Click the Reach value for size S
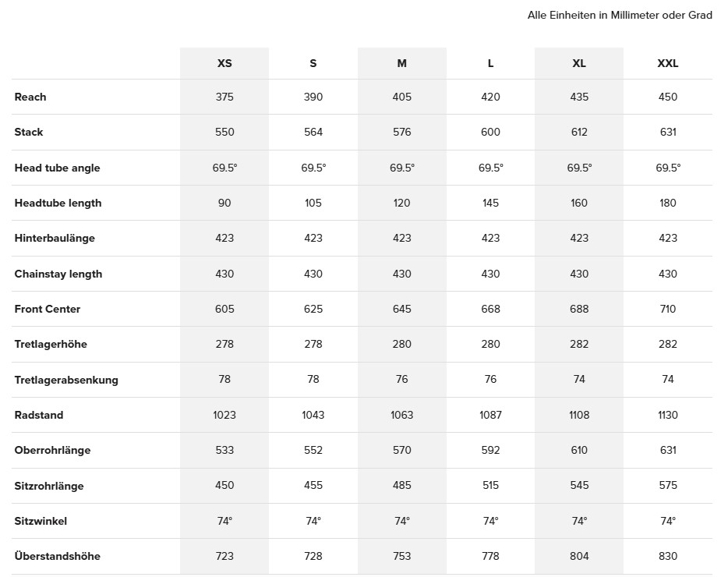This screenshot has width=728, height=577. pos(313,97)
